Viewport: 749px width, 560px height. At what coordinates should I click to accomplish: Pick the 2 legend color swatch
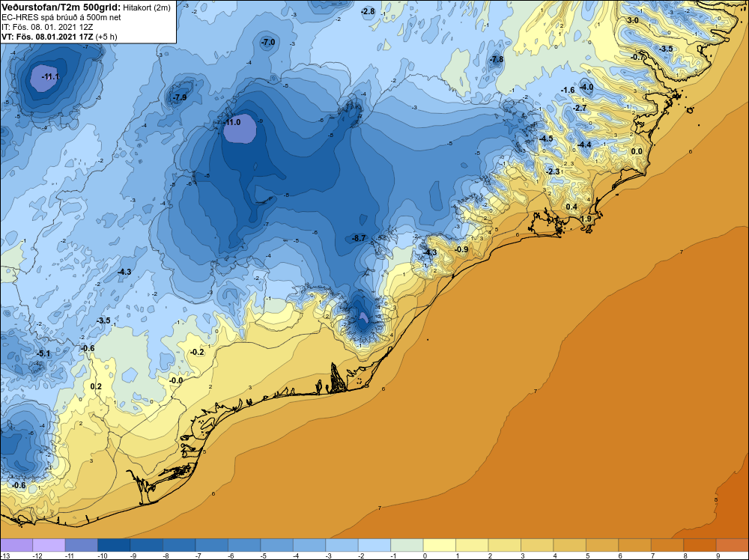(504, 545)
